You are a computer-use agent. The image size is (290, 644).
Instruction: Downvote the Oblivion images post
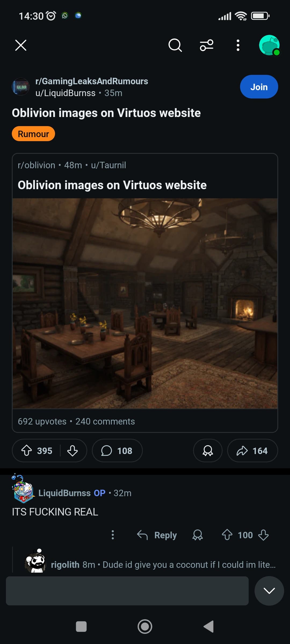pyautogui.click(x=73, y=451)
